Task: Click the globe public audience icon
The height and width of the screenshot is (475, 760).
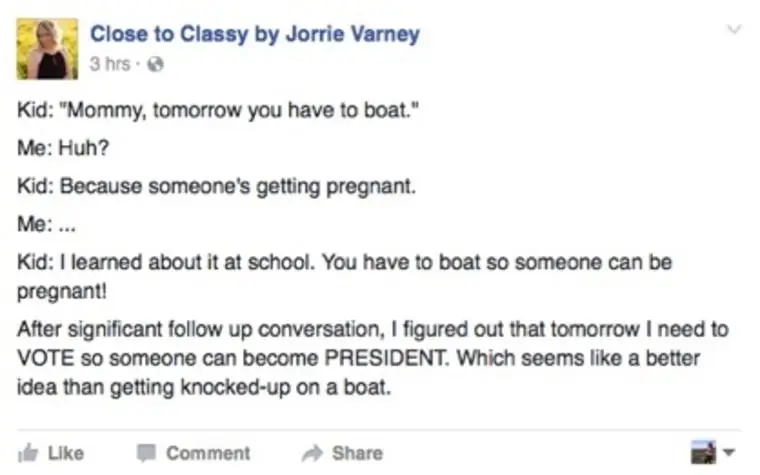Action: (x=155, y=64)
